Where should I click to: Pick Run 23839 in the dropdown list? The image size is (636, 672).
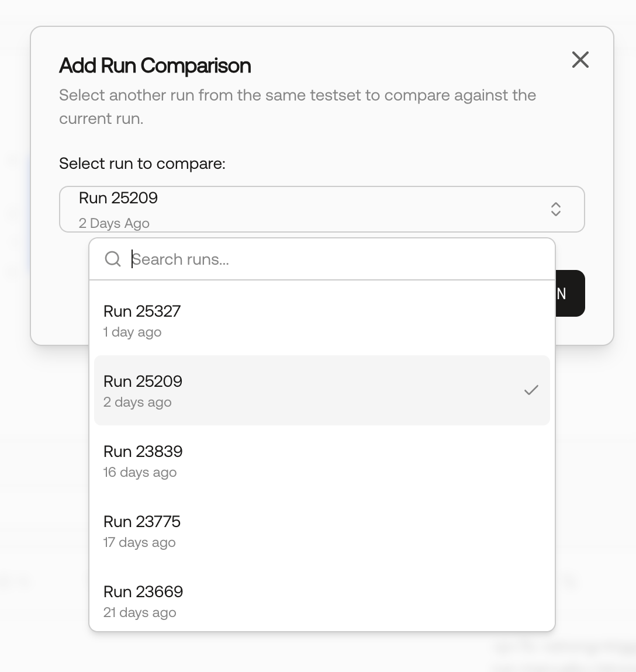pyautogui.click(x=322, y=460)
